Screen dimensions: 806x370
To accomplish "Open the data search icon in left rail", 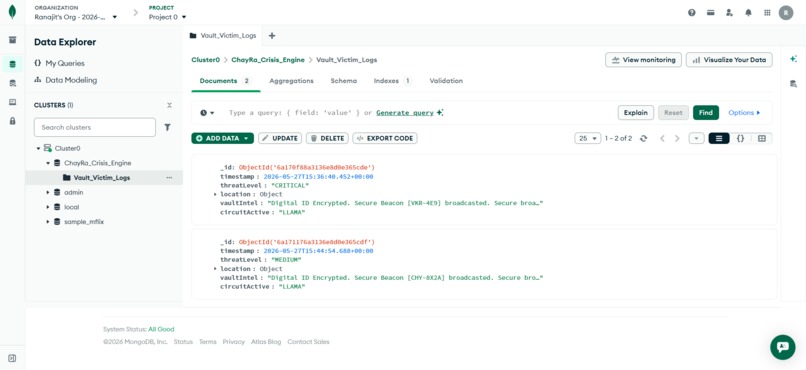I will pyautogui.click(x=12, y=83).
